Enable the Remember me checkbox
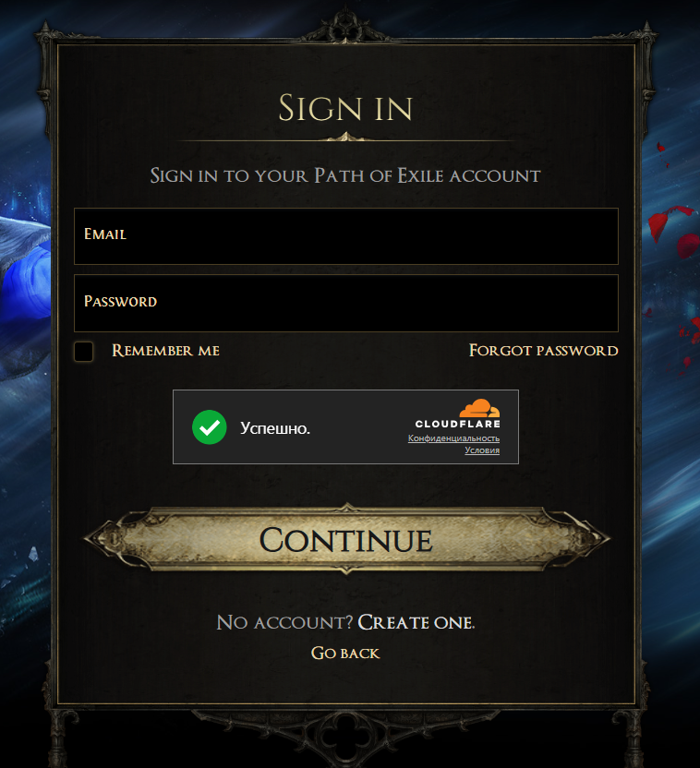Image resolution: width=700 pixels, height=768 pixels. click(x=84, y=351)
